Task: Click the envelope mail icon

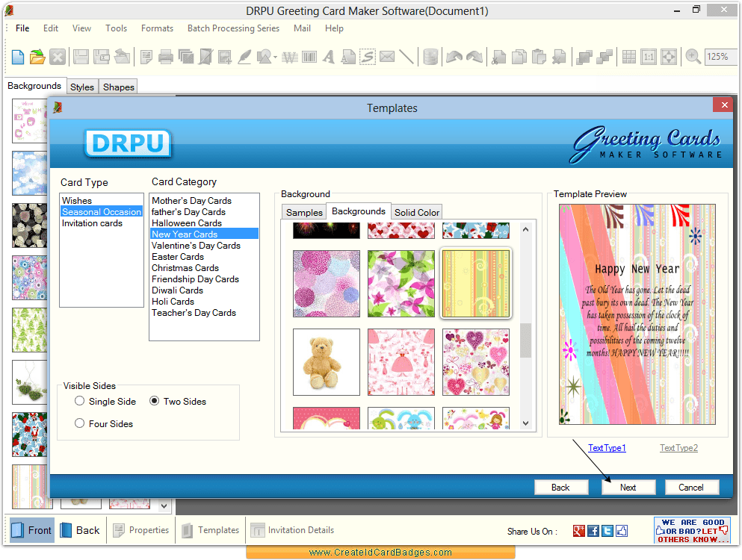Action: tap(387, 57)
